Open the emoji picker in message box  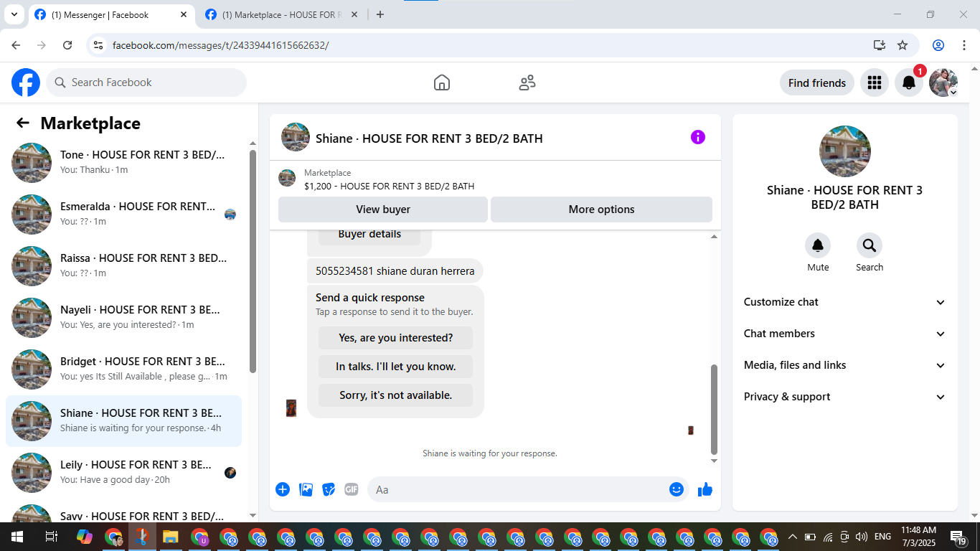676,489
